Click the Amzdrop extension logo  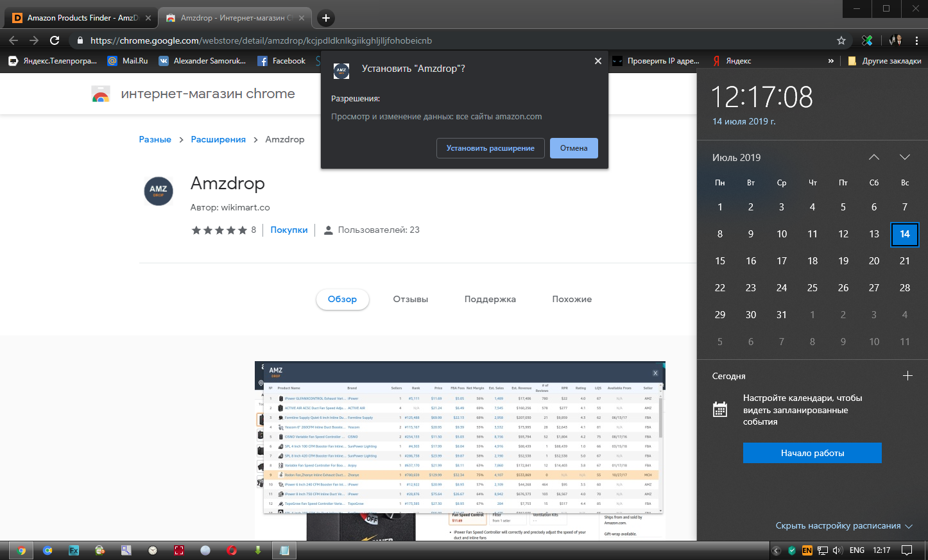[x=159, y=191]
